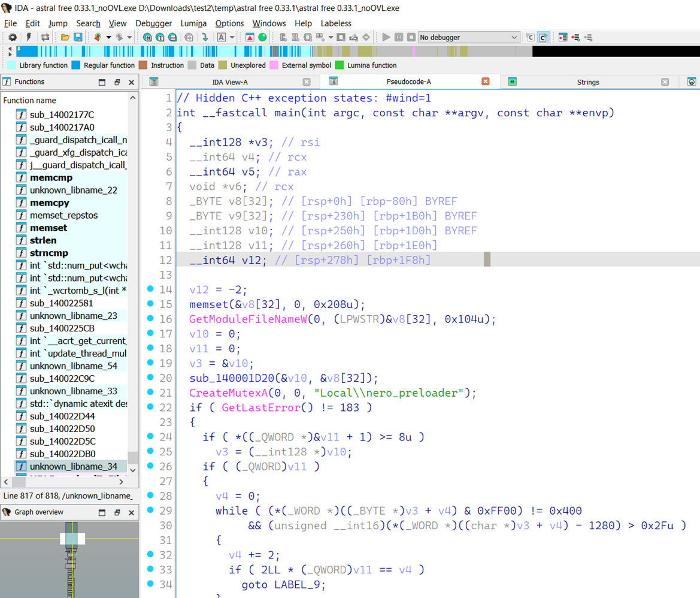The image size is (700, 598).
Task: Toggle breakpoint dot on line 21
Action: point(151,392)
